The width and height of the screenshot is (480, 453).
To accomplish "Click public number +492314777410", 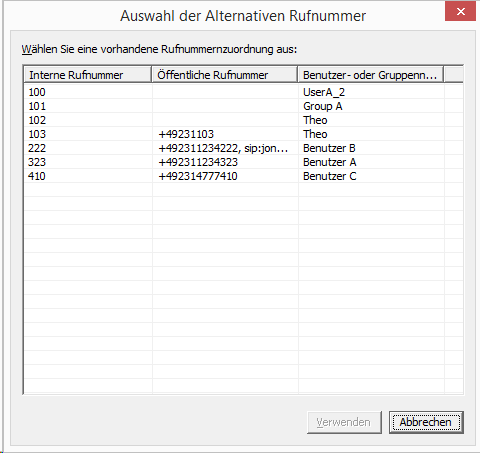I will [198, 176].
